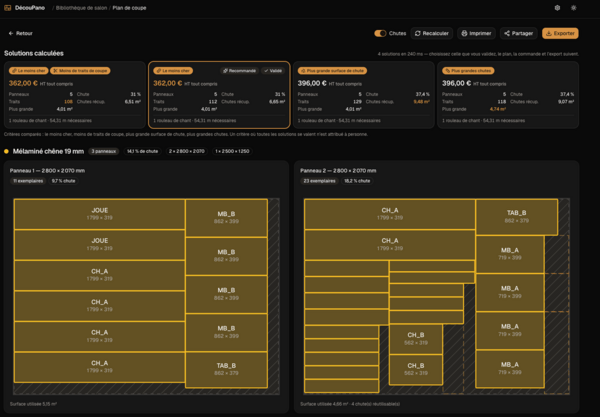
Task: Choose the Plus grande surface de chute solution
Action: point(364,95)
